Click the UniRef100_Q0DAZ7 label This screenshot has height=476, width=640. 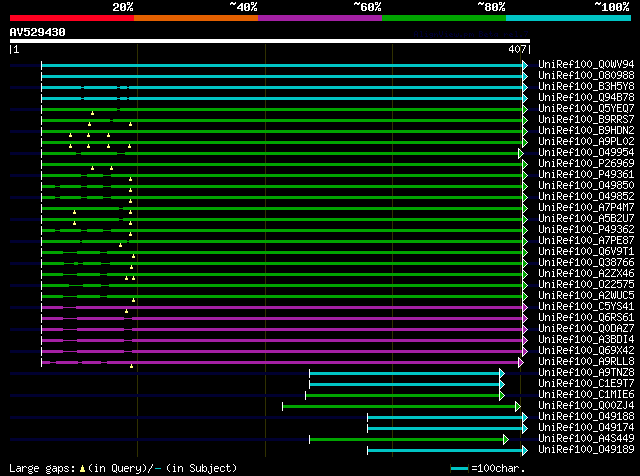pos(586,329)
